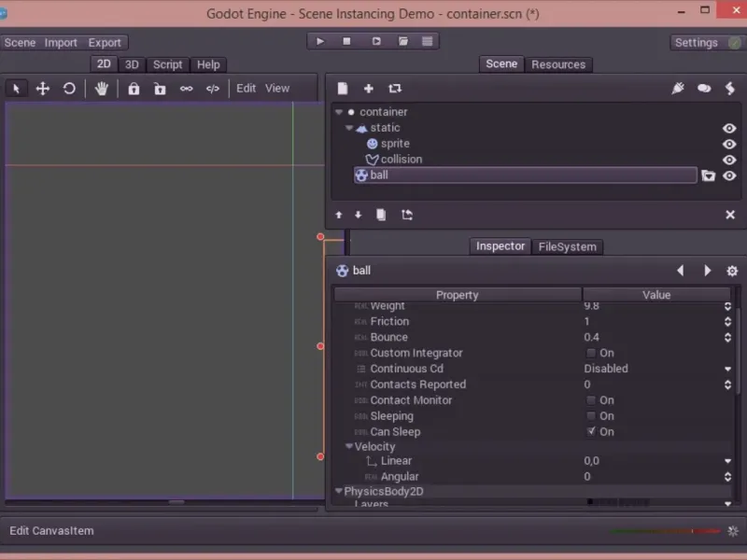747x560 pixels.
Task: Open the Help tab
Action: (208, 64)
